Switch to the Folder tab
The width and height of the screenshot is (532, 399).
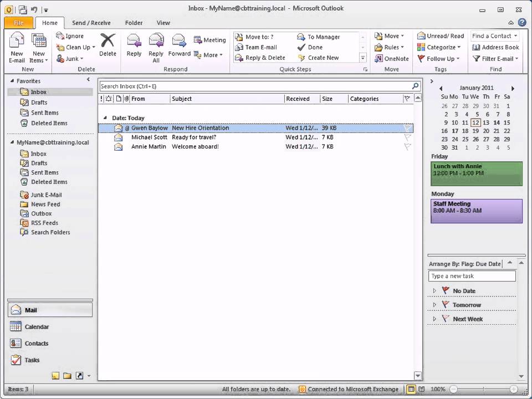(134, 23)
